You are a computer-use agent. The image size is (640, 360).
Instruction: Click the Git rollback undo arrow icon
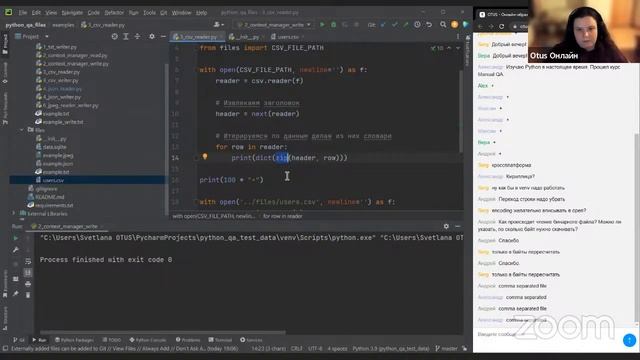429,25
